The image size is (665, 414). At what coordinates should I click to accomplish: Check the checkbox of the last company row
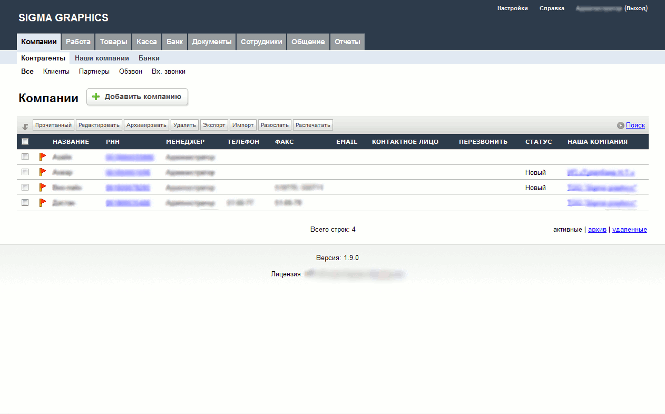pos(25,202)
